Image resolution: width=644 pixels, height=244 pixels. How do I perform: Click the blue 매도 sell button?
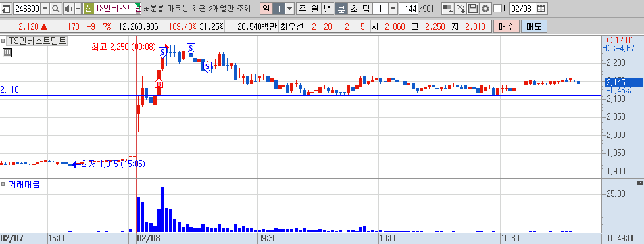[534, 27]
